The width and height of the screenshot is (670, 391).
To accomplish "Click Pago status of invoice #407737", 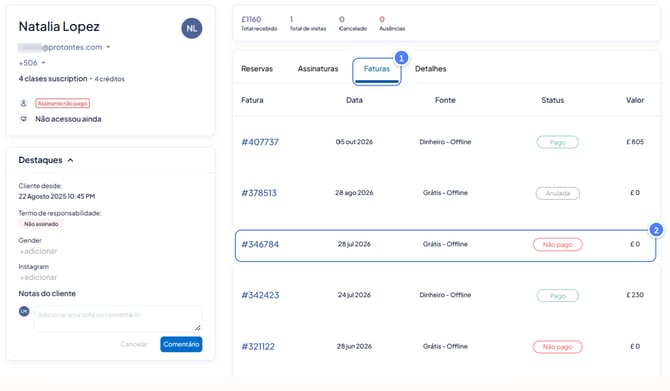I will pyautogui.click(x=558, y=142).
